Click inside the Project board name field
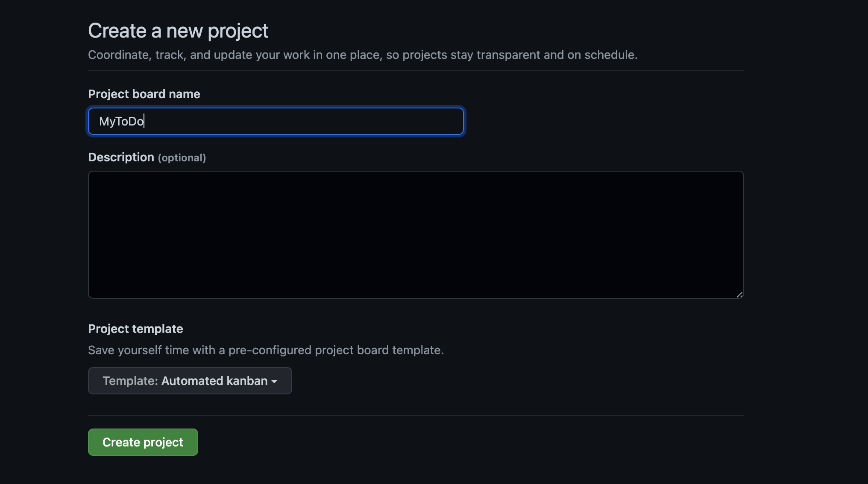Image resolution: width=868 pixels, height=484 pixels. click(276, 121)
